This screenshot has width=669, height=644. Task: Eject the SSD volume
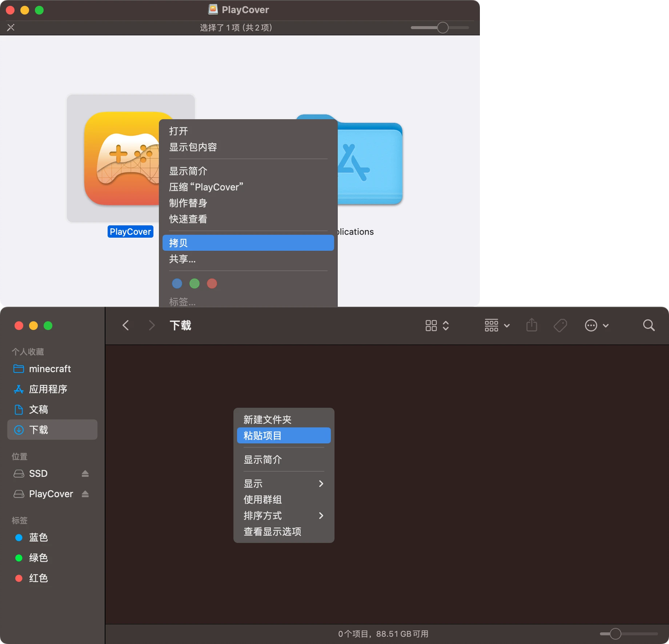pyautogui.click(x=85, y=473)
